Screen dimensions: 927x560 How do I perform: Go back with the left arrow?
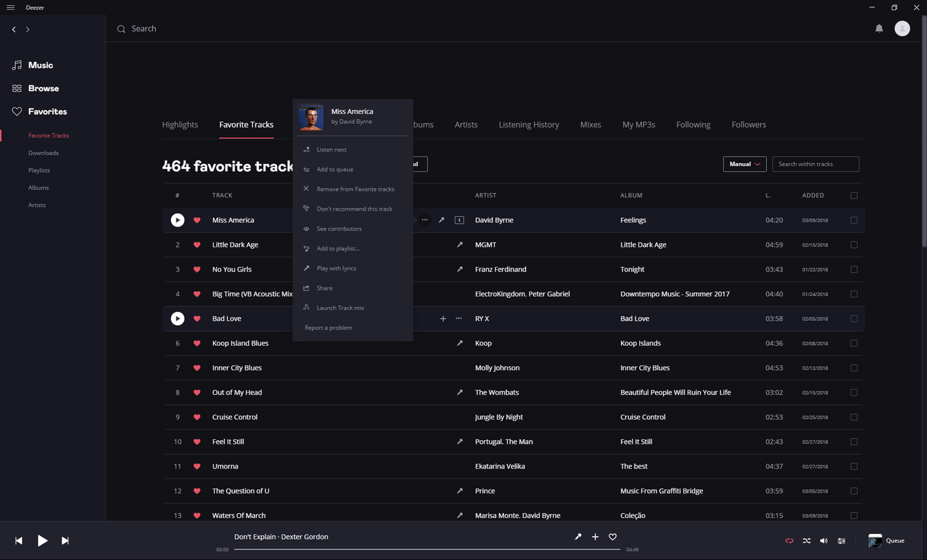14,29
